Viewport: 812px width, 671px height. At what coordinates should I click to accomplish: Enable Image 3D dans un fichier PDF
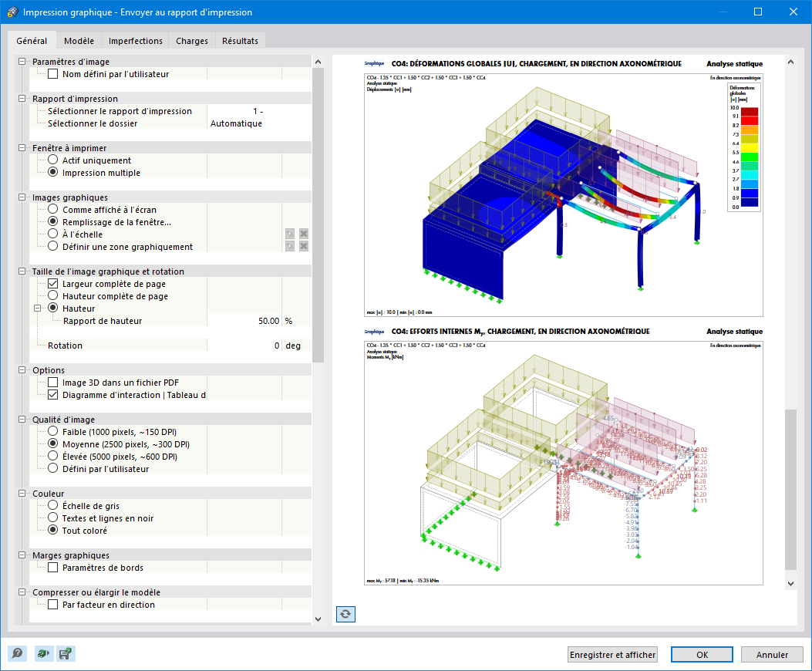coord(52,383)
